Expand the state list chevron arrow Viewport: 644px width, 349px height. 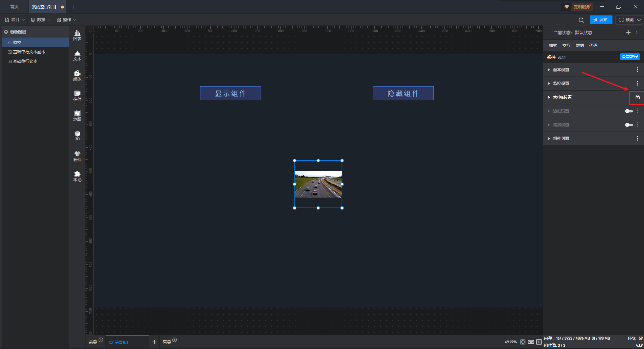tap(637, 33)
